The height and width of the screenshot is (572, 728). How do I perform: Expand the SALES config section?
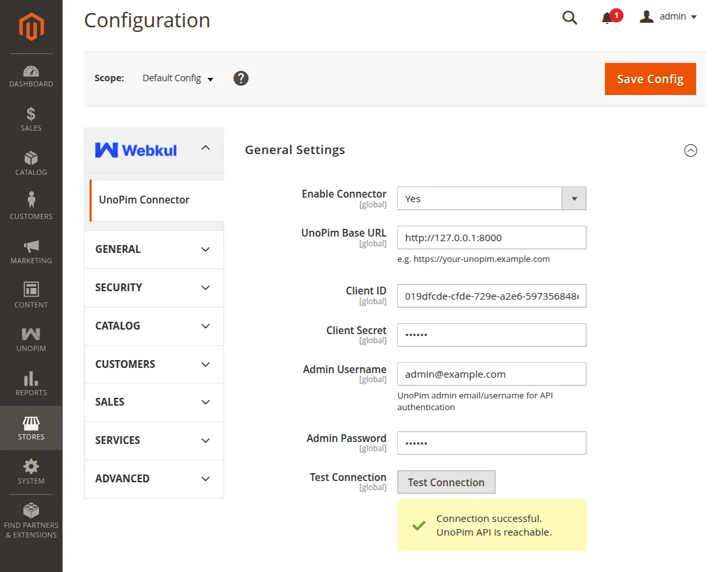click(153, 402)
